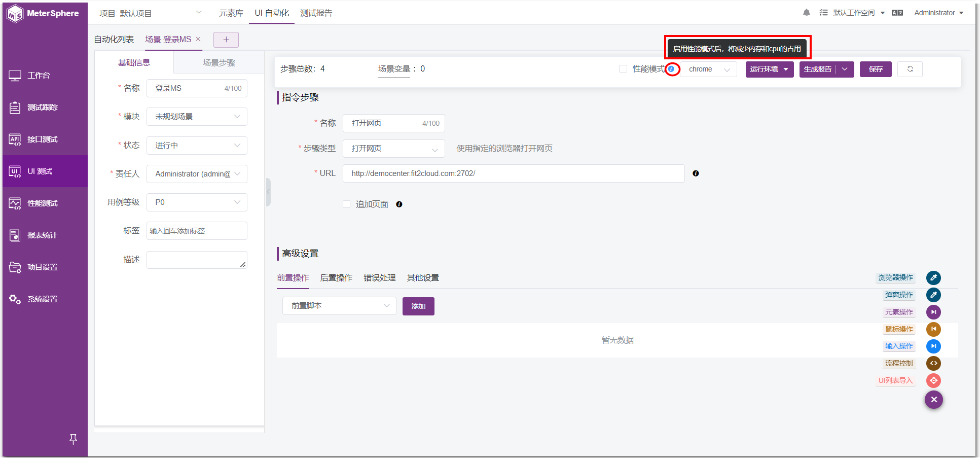980x461 pixels.
Task: Open the 测试报告 top menu
Action: (316, 13)
